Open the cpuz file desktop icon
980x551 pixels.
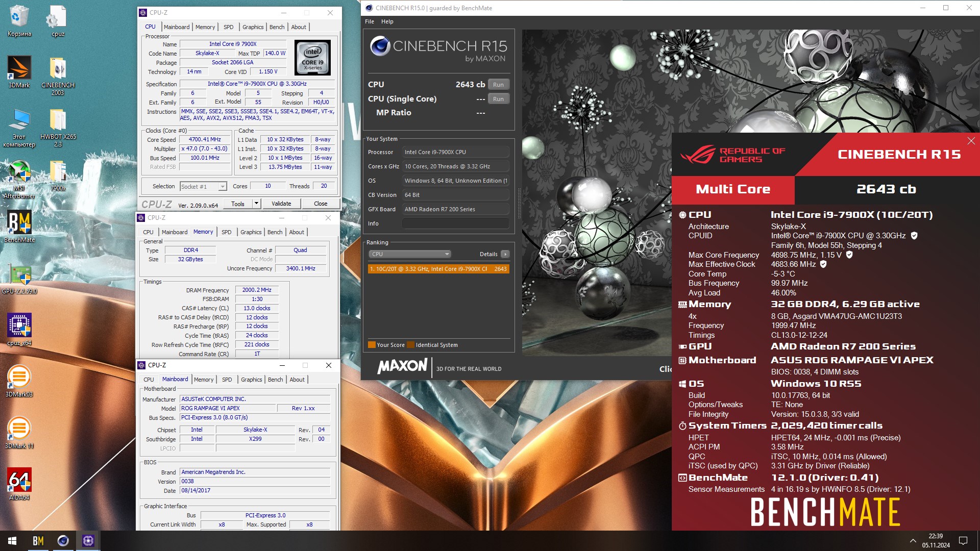point(58,20)
